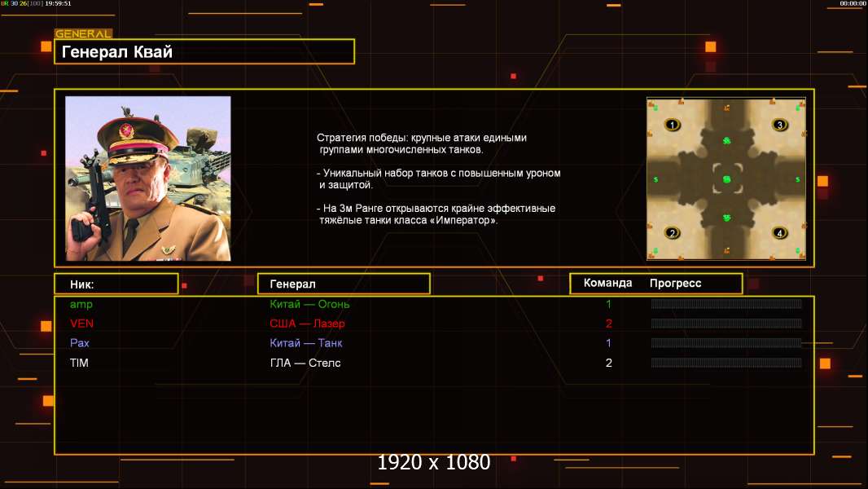Select start position 4 on the minimap
The height and width of the screenshot is (489, 868).
[780, 232]
